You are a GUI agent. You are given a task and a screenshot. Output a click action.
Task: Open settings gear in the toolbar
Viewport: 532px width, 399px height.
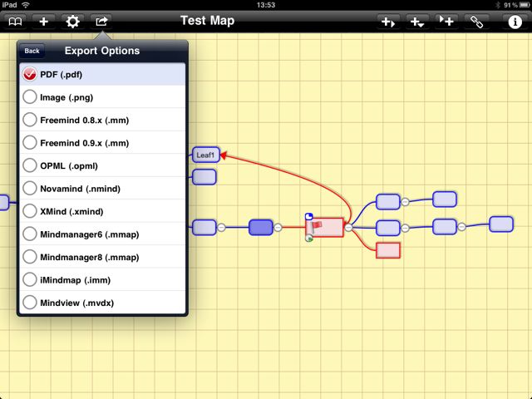tap(72, 22)
